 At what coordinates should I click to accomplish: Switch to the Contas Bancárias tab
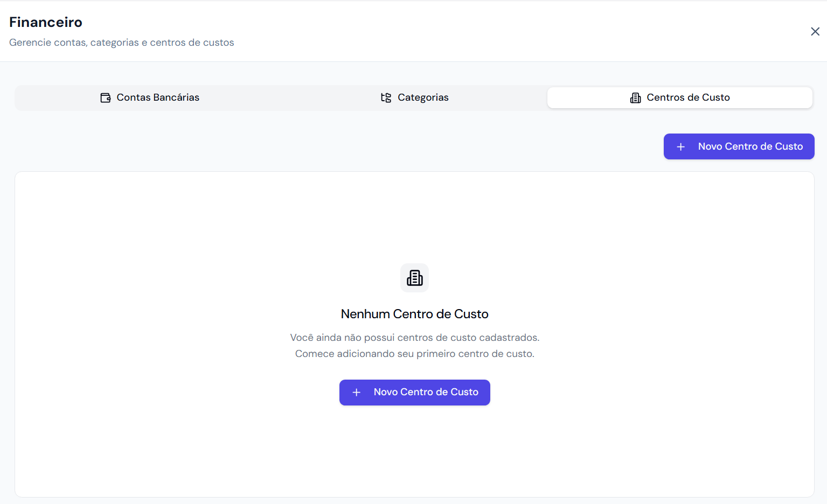click(x=149, y=97)
